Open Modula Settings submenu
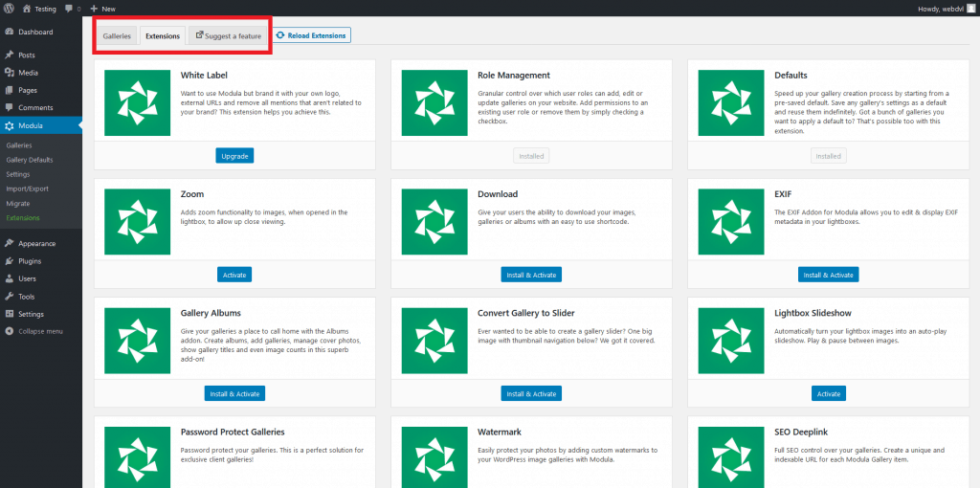This screenshot has height=488, width=980. point(18,174)
